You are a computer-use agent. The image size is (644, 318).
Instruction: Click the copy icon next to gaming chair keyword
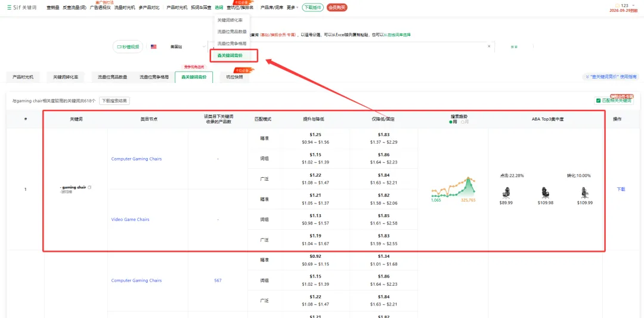89,187
